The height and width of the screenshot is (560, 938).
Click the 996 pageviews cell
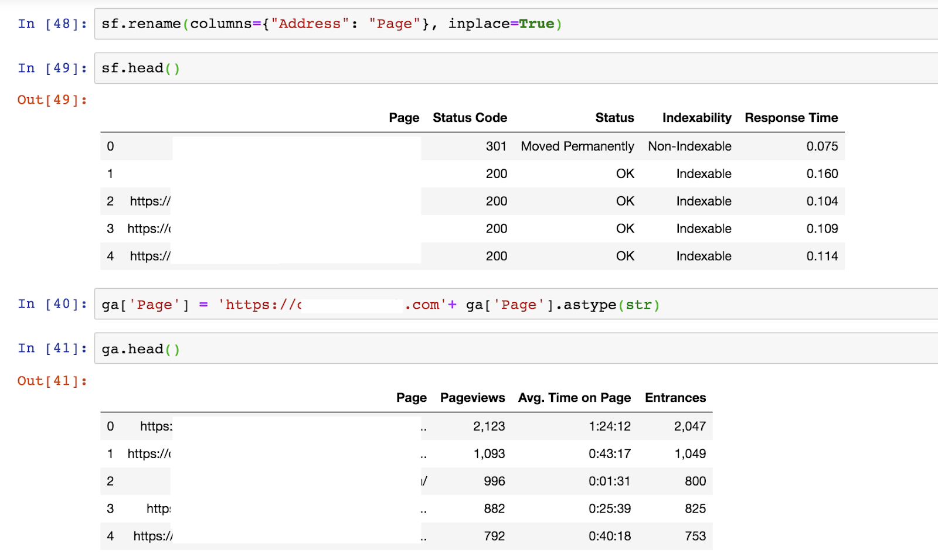click(494, 482)
